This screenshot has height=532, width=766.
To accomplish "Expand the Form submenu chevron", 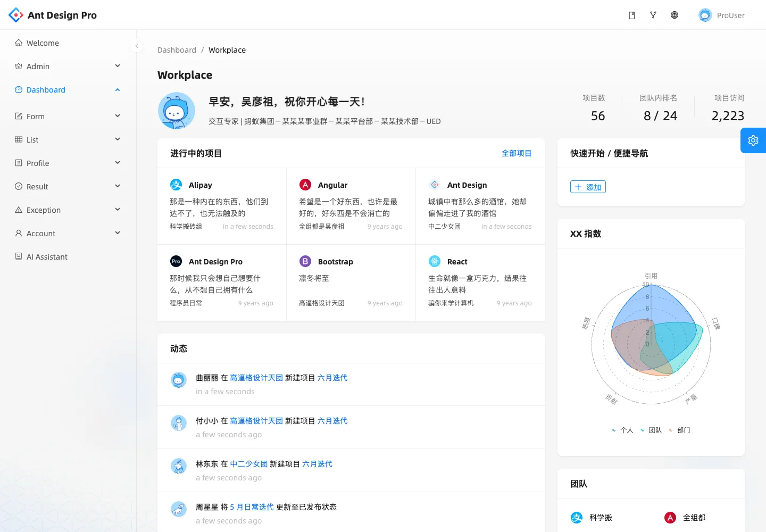I will 118,116.
